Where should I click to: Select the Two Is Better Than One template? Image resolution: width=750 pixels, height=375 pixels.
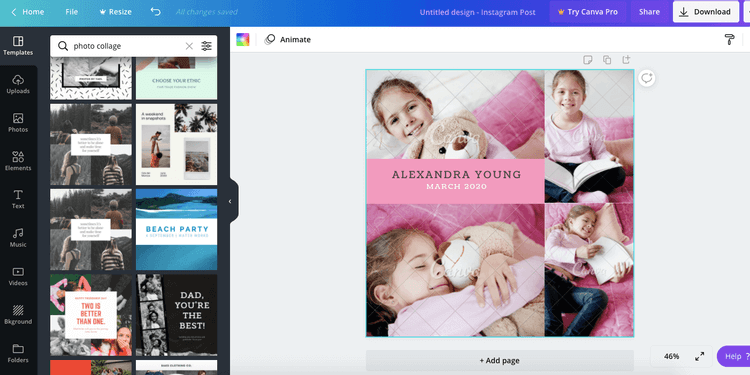[x=91, y=315]
